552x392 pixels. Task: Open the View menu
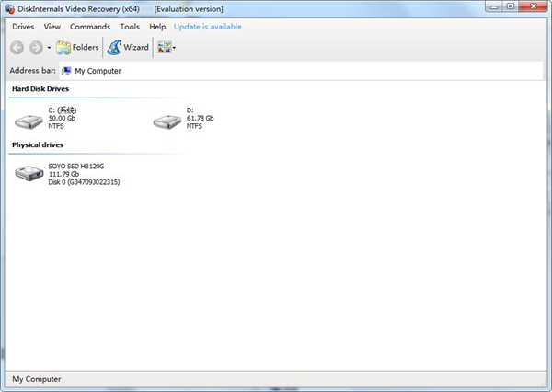tap(52, 27)
